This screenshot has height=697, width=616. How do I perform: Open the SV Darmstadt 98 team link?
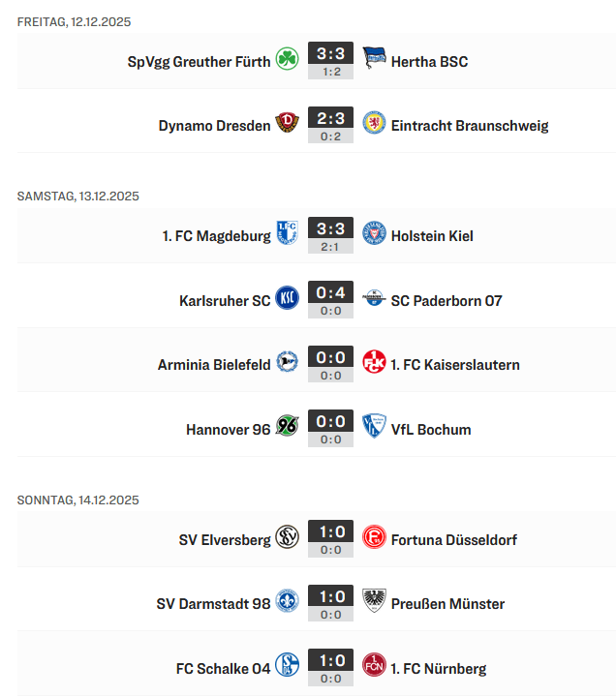[213, 604]
